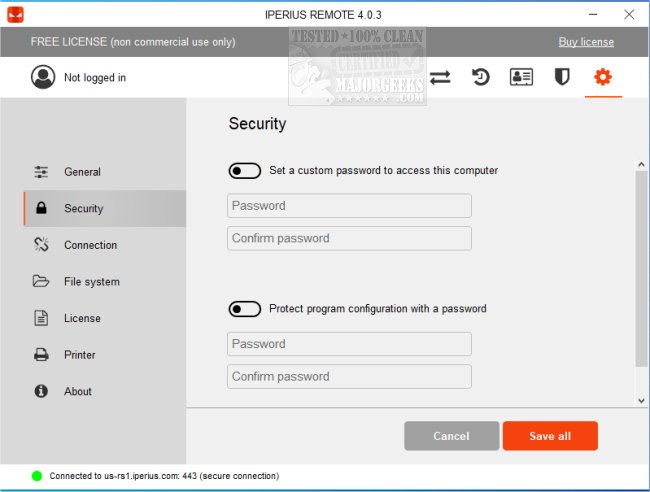Follow the Buy license link
Image resolution: width=650 pixels, height=492 pixels.
coord(586,42)
